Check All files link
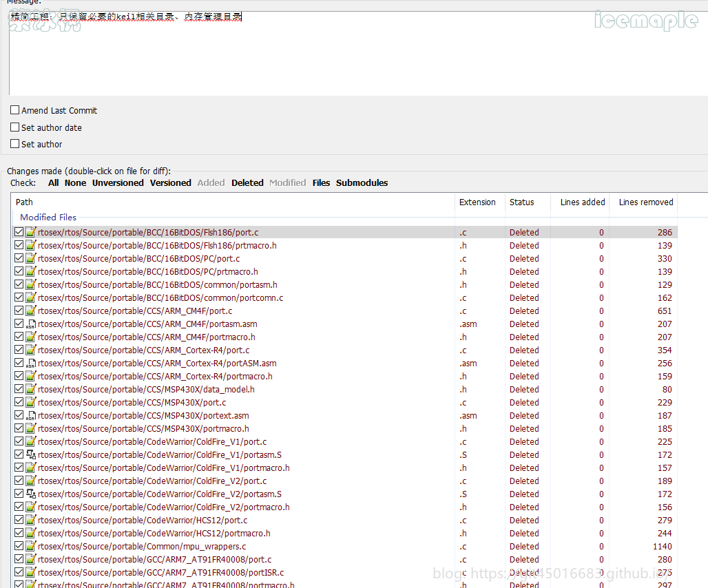This screenshot has width=708, height=588. (53, 182)
